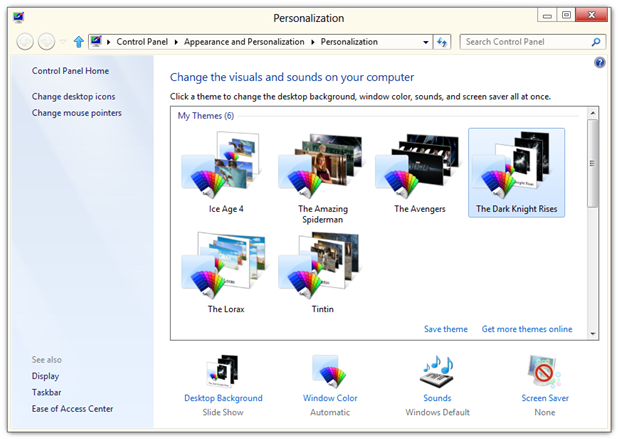Select The Amazing Spiderman theme
The image size is (618, 439).
click(x=322, y=178)
